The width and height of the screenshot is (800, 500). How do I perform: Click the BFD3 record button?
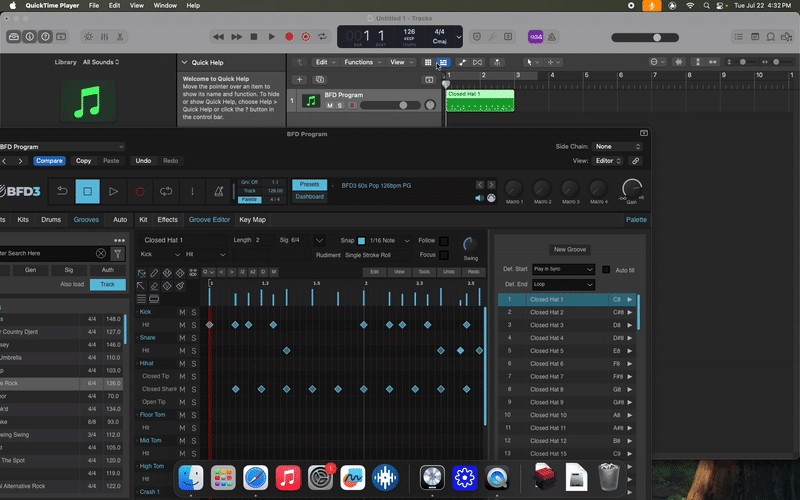[x=140, y=191]
